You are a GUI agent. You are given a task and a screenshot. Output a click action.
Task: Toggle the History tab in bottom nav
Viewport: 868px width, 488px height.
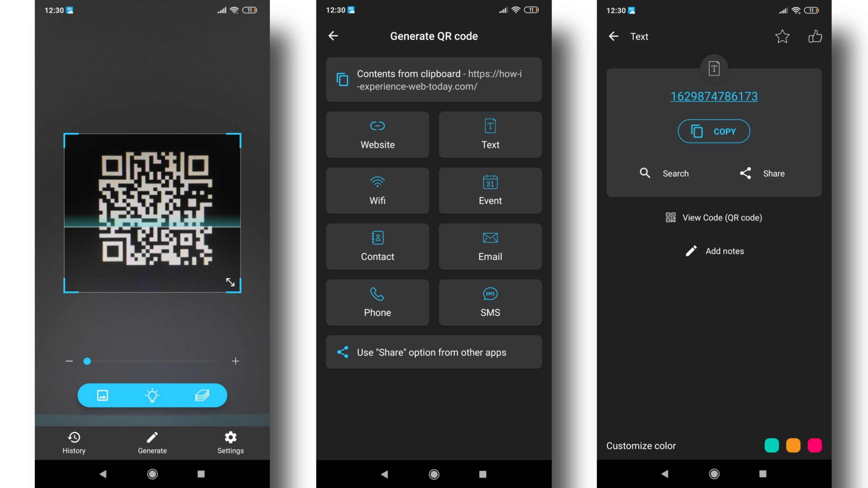tap(74, 442)
